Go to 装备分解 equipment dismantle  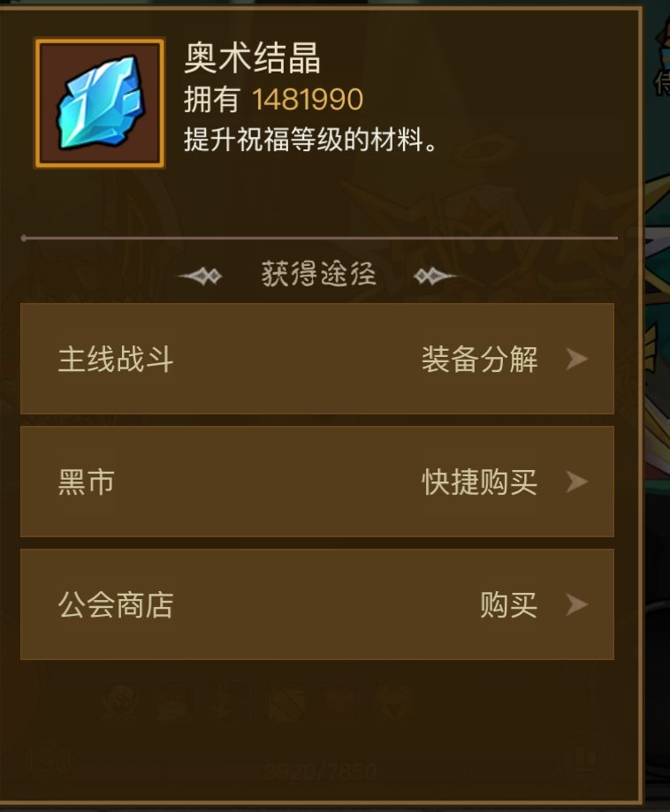[479, 359]
